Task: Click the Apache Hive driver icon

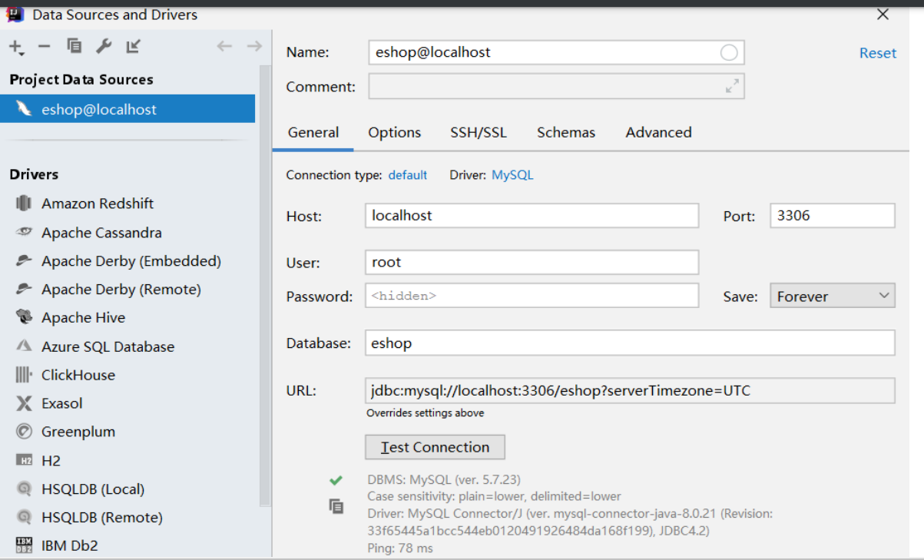Action: click(x=24, y=317)
